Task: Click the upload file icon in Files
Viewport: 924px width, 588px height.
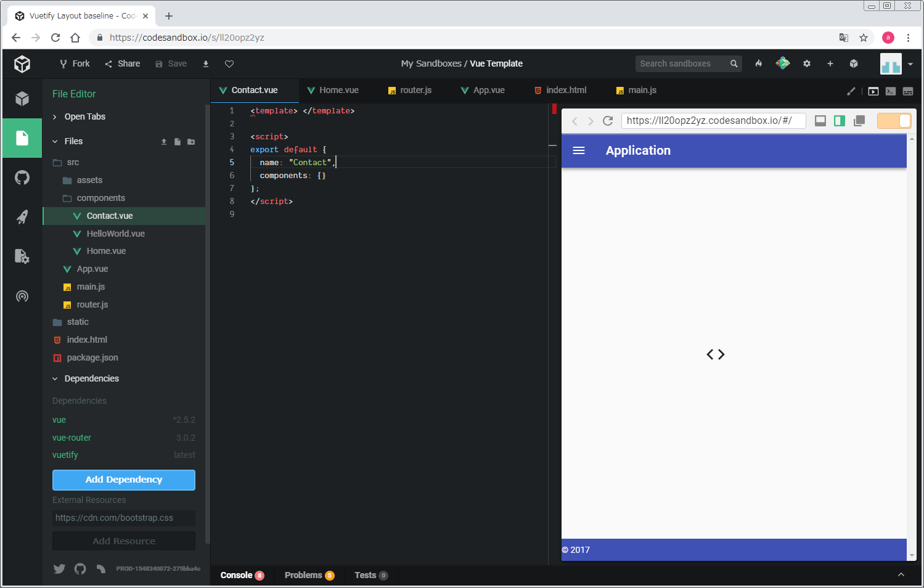Action: pyautogui.click(x=164, y=142)
